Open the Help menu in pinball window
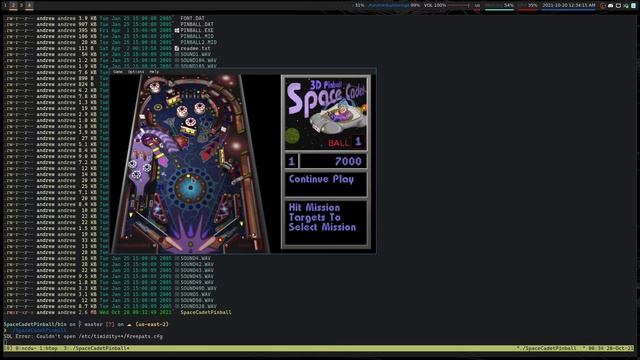Viewport: 640px width, 360px height. (x=154, y=72)
